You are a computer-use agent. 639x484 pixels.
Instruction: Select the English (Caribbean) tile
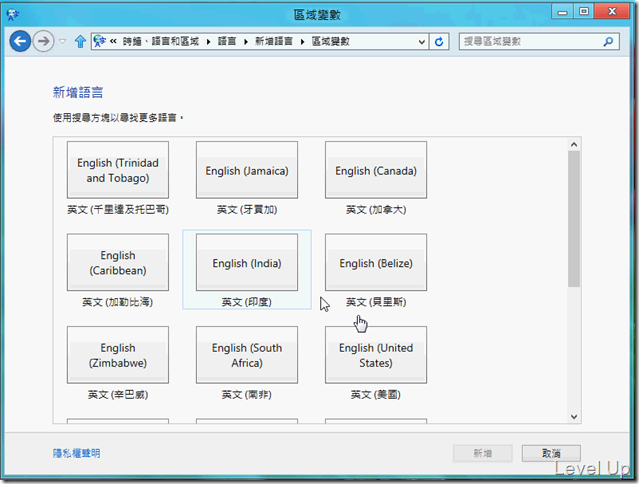pos(118,262)
